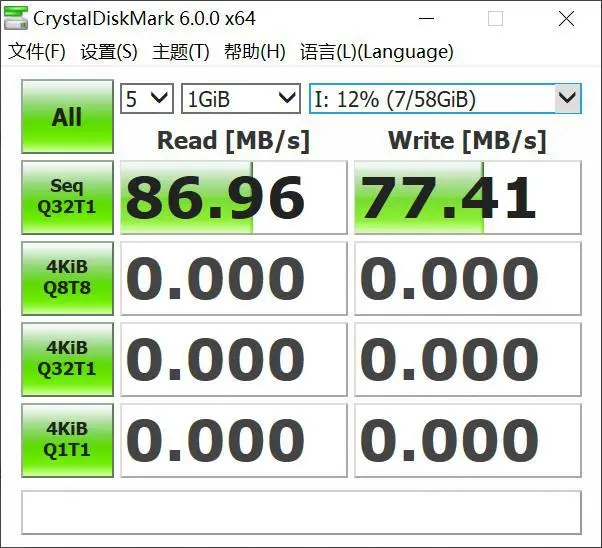Open the 文件(F) menu
This screenshot has height=548, width=602.
pos(37,51)
